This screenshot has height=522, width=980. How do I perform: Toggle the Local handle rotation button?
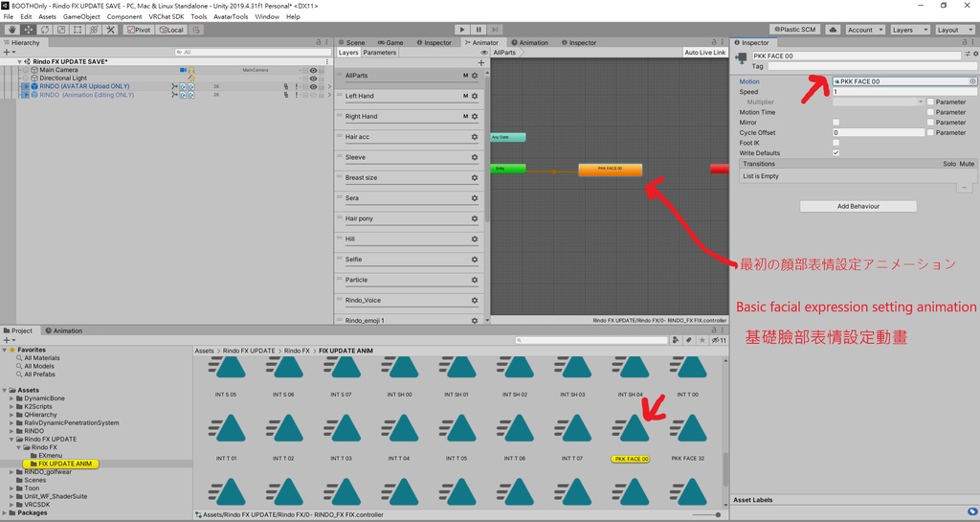(x=171, y=30)
